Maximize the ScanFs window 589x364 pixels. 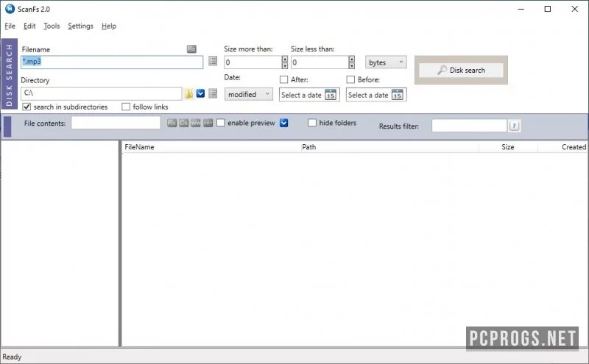pyautogui.click(x=548, y=9)
